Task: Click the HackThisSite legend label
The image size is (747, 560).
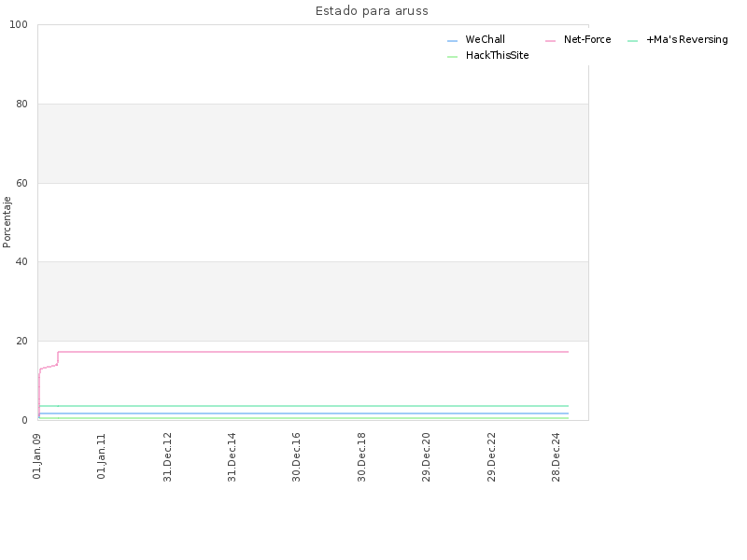Action: (x=497, y=55)
